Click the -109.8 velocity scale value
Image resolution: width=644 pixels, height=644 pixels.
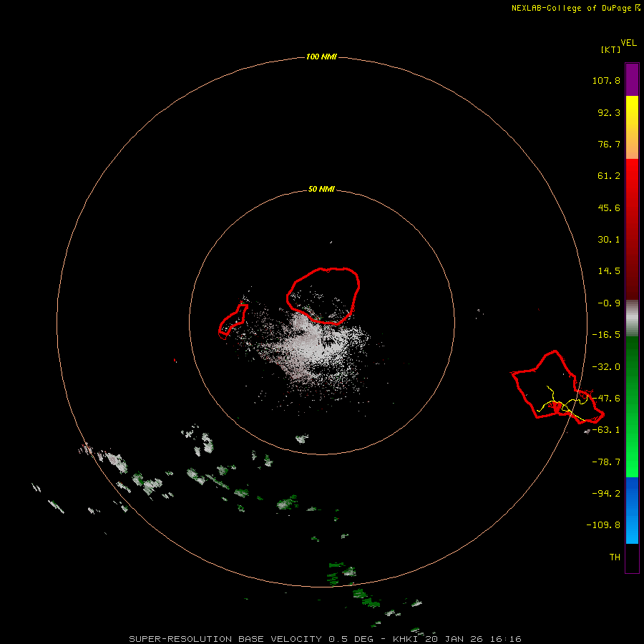click(x=603, y=525)
